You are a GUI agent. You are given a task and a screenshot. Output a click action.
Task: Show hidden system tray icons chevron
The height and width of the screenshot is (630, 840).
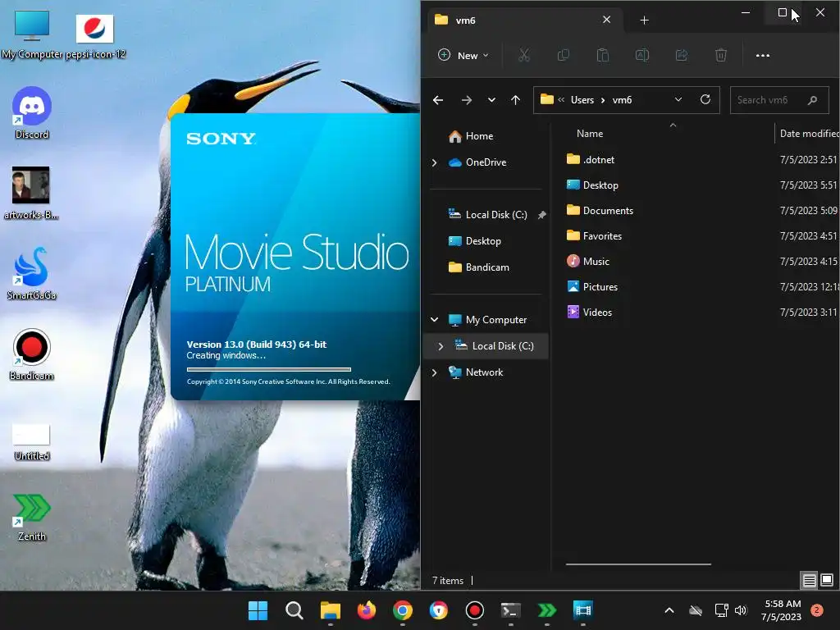point(669,610)
